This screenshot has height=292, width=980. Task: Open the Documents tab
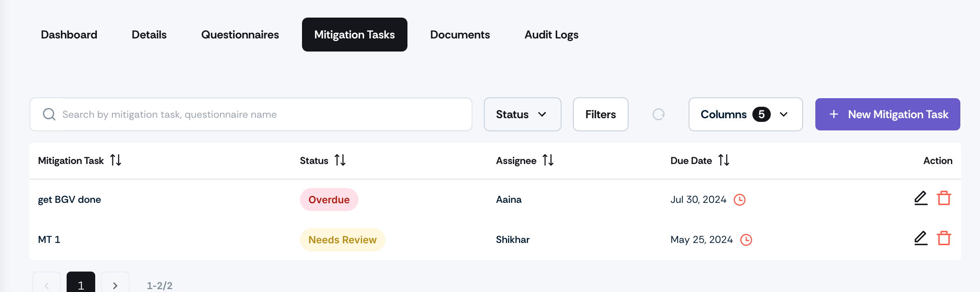(x=460, y=34)
